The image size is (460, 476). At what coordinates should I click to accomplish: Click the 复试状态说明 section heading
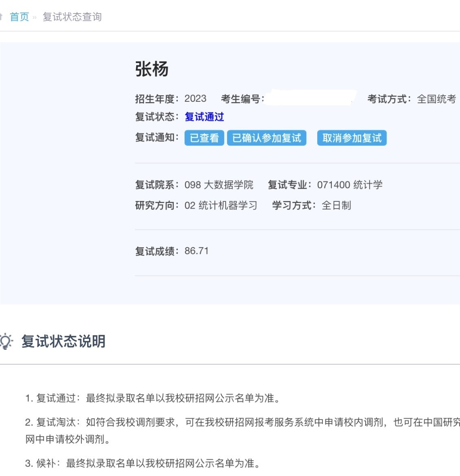point(63,341)
